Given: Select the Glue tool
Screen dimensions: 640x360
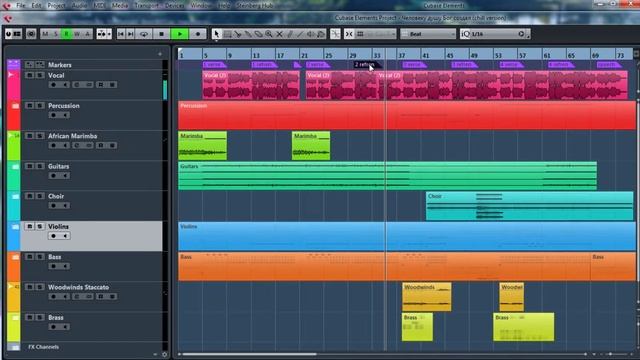Looking at the screenshot, I should pos(248,34).
